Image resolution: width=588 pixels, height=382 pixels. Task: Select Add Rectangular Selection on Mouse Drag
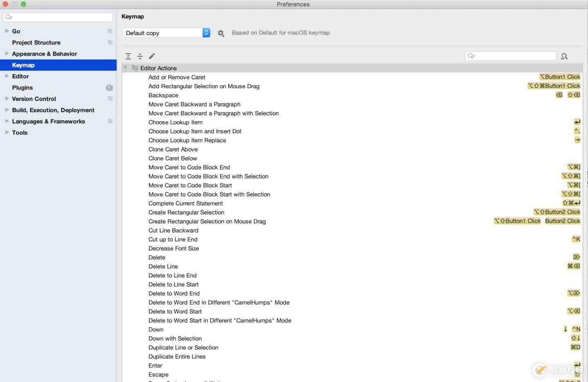(x=204, y=86)
